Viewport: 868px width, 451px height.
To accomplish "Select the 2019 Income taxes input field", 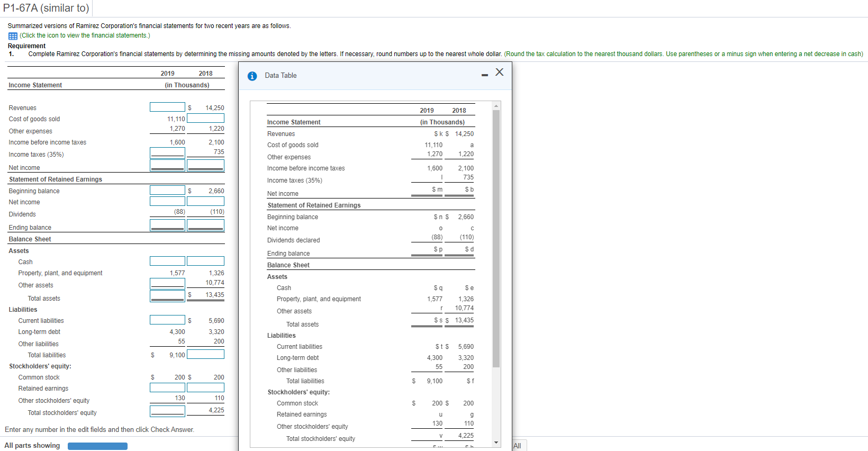I will pyautogui.click(x=167, y=152).
